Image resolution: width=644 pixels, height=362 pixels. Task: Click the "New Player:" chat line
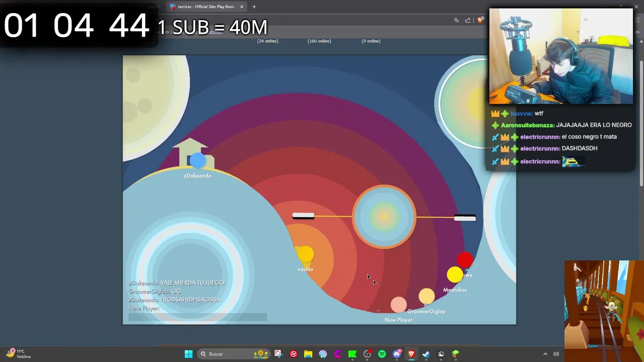[x=144, y=308]
